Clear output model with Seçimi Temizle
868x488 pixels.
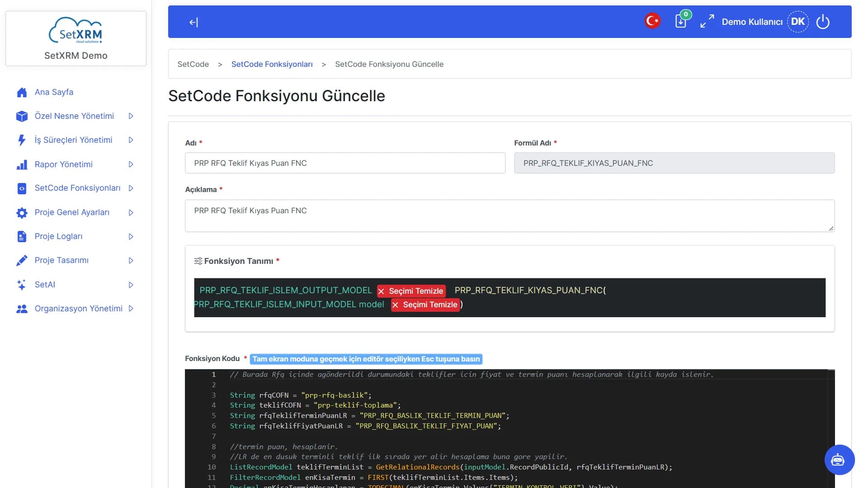411,291
